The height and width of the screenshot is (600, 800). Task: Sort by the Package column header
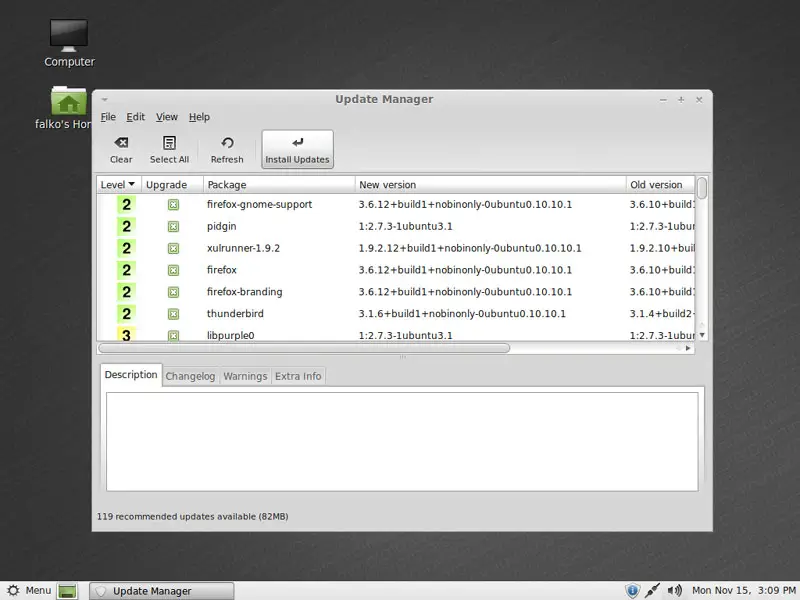coord(279,185)
